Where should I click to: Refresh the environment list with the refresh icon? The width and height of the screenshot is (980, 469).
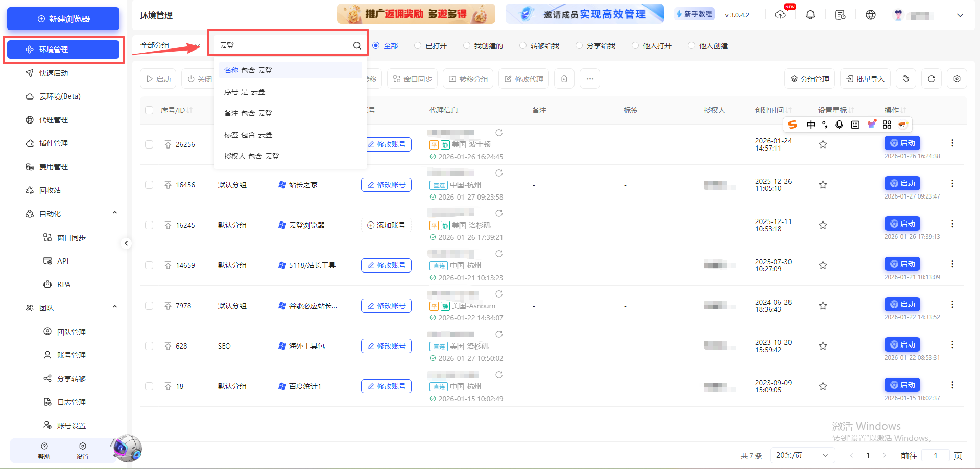point(931,78)
